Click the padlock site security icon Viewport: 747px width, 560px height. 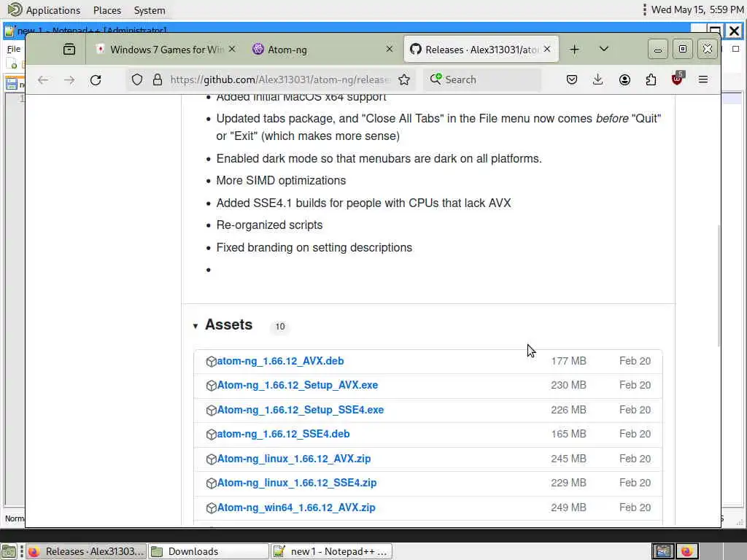point(158,79)
